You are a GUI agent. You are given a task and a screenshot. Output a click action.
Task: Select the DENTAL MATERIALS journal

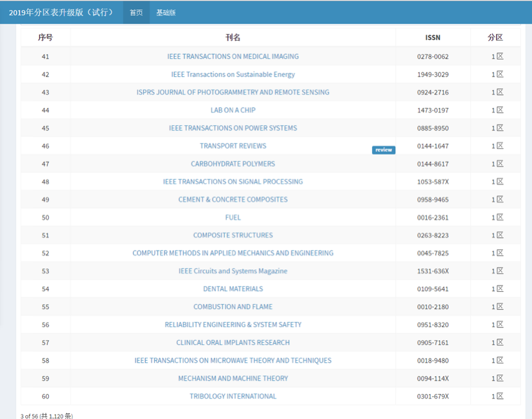tap(233, 289)
